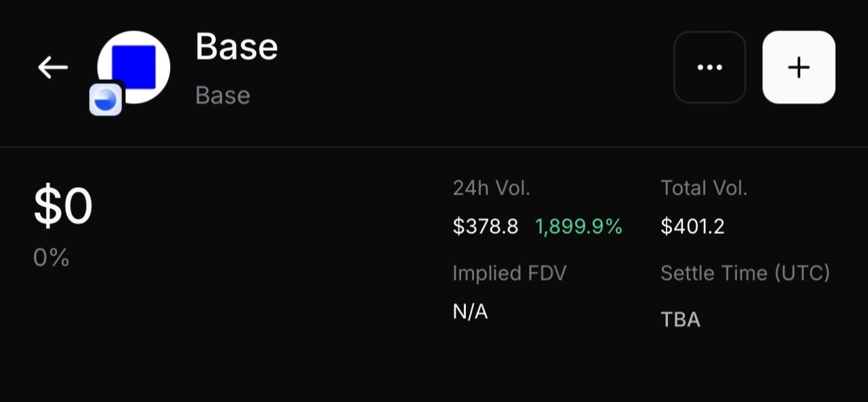Tap the small chain badge on logo
Screen dimensions: 868x402
click(106, 100)
